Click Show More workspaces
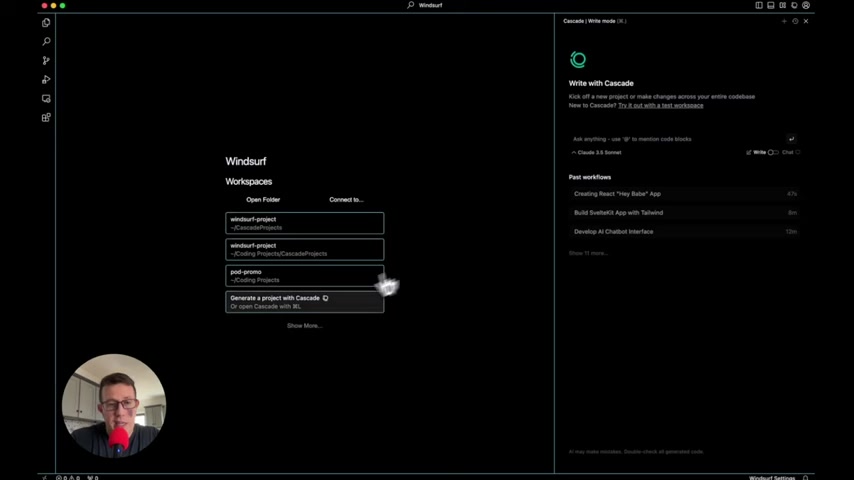This screenshot has width=854, height=480. tap(304, 326)
